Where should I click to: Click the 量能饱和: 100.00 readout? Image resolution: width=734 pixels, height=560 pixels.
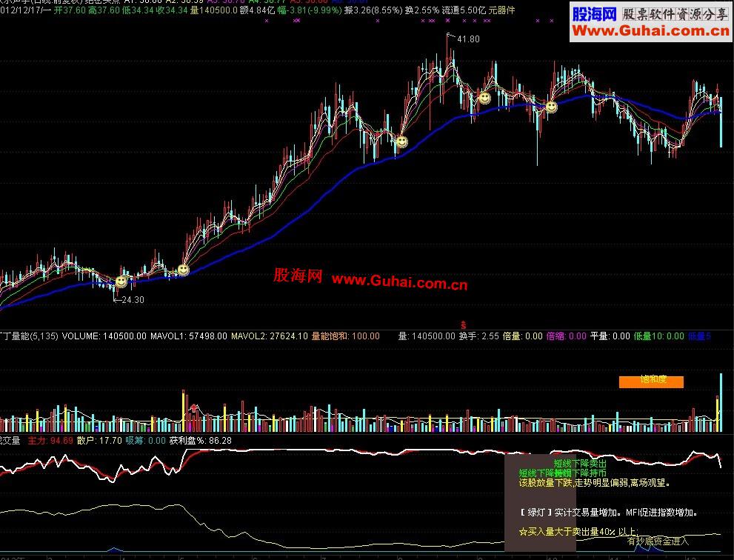pos(346,336)
